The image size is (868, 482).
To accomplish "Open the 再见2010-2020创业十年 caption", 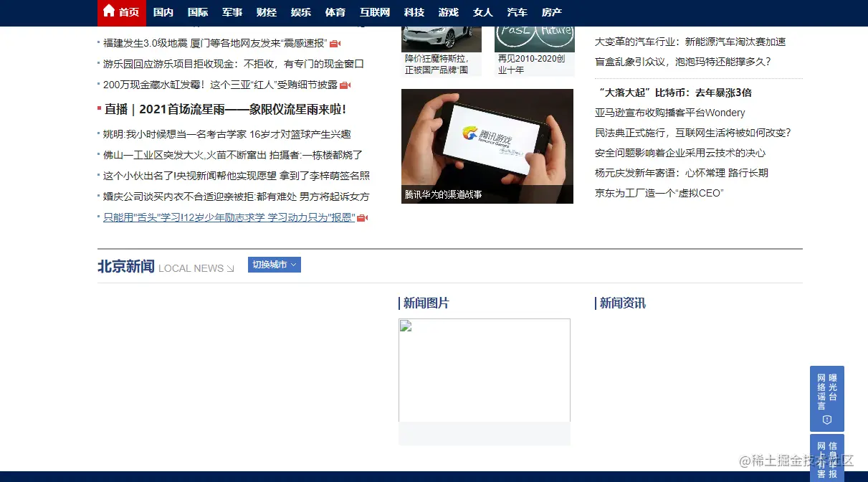I will tap(532, 64).
